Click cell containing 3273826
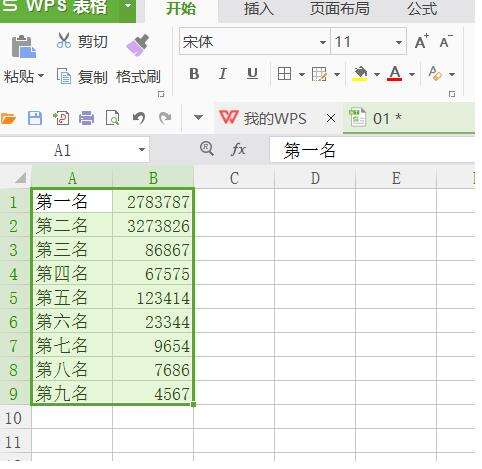Viewport: 482px width, 469px height. [x=153, y=225]
